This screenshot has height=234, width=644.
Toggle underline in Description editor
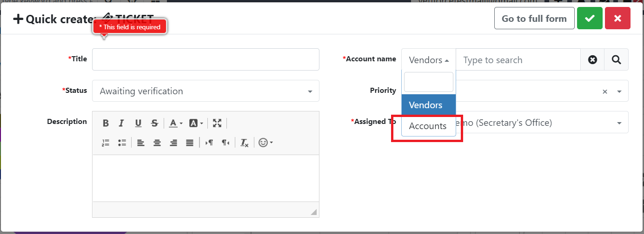[x=138, y=123]
